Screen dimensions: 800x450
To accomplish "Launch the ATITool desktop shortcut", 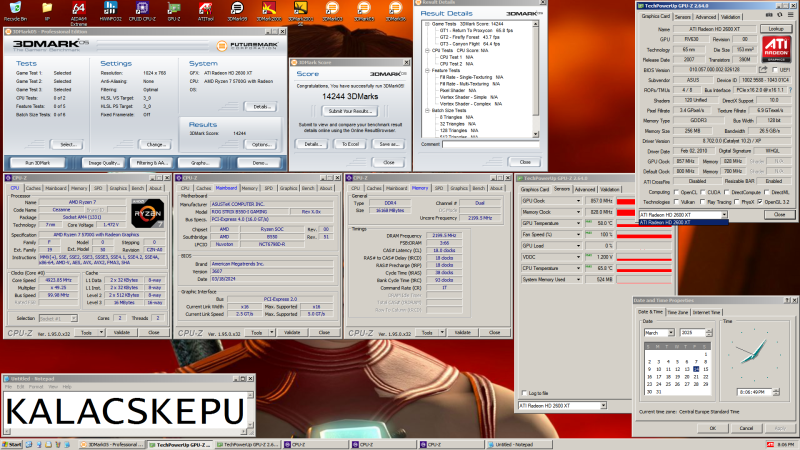I will [205, 9].
